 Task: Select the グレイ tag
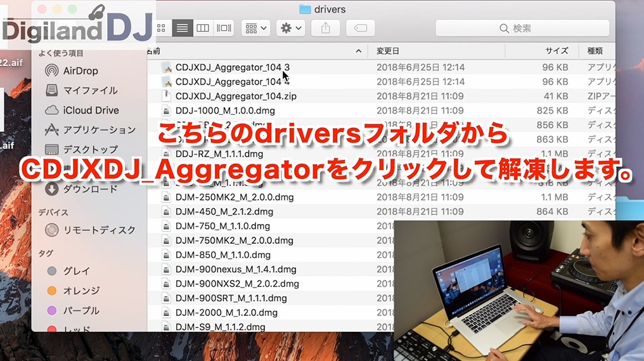coord(68,271)
